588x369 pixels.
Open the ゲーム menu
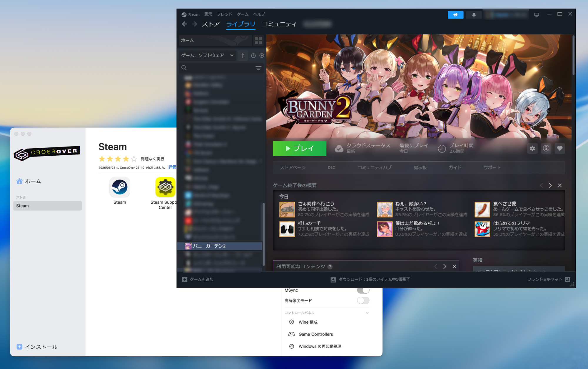243,14
